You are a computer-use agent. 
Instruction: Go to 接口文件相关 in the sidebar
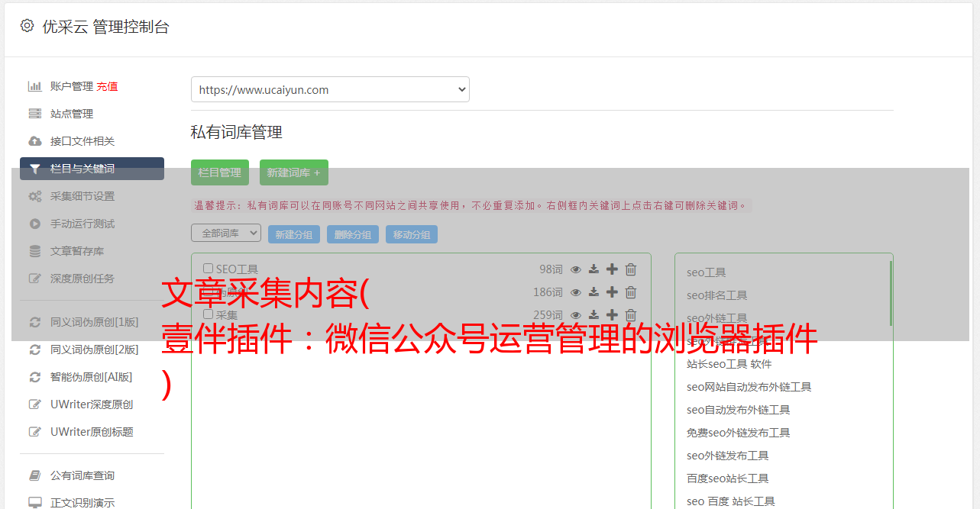(x=82, y=141)
